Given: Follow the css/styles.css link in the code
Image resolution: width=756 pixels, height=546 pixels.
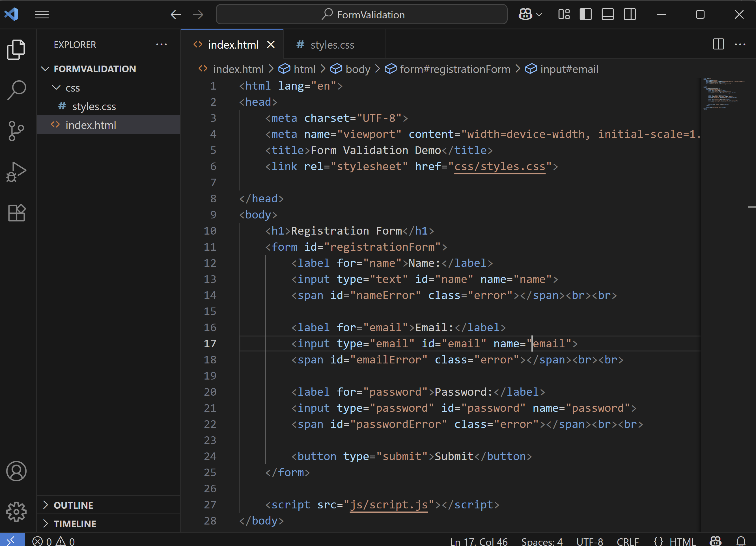Looking at the screenshot, I should (x=500, y=166).
